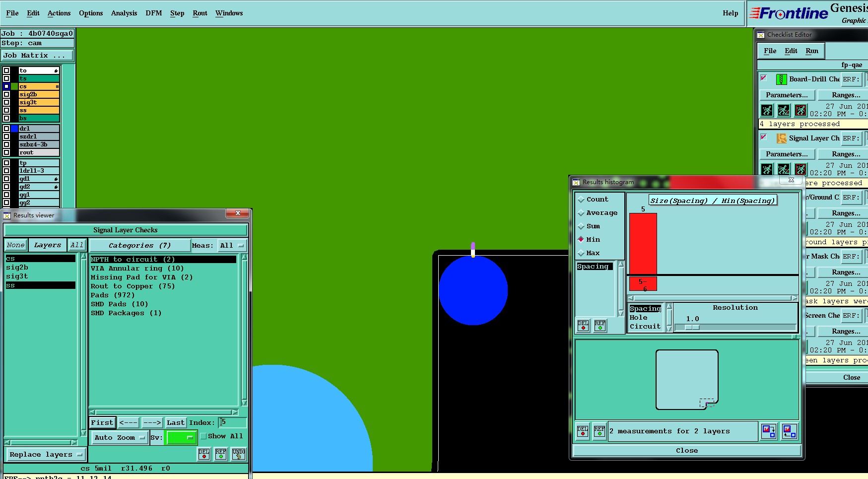Run Board-Drill check with first running-man icon
Viewport: 868px width, 479px height.
click(x=767, y=110)
